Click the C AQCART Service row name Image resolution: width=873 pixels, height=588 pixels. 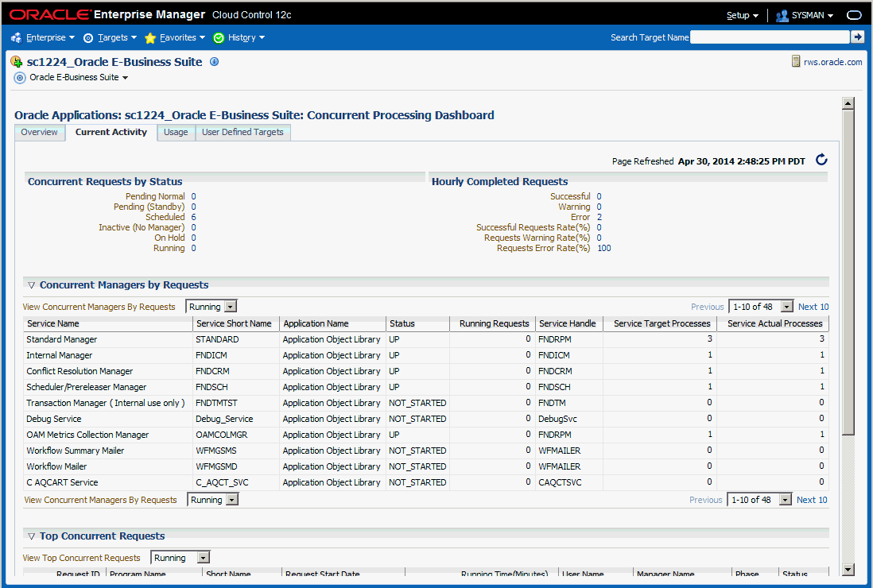tap(62, 482)
